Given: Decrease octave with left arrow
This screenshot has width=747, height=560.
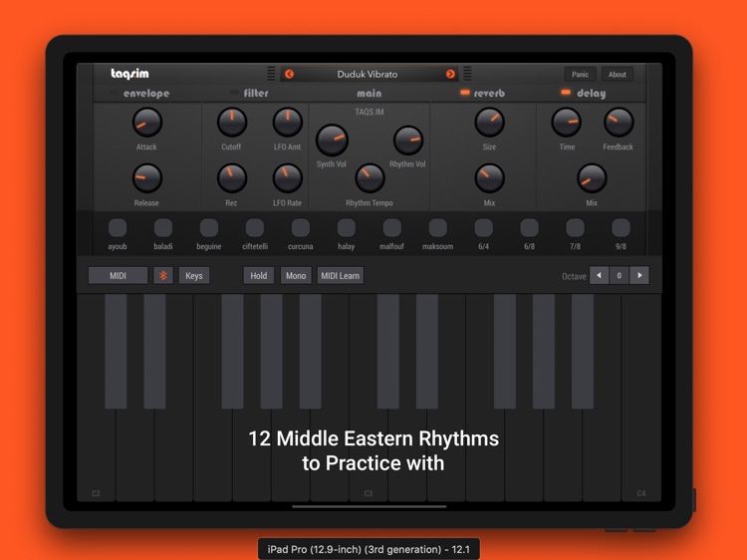Looking at the screenshot, I should click(599, 275).
